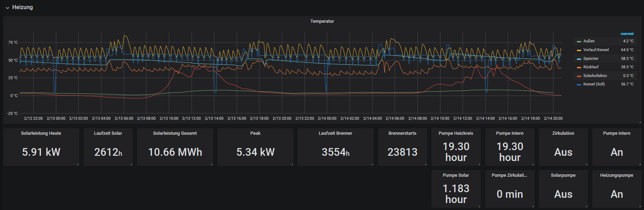Viewport: 644px width, 210px height.
Task: Open the Pumpe intern An panel title
Action: point(617,133)
